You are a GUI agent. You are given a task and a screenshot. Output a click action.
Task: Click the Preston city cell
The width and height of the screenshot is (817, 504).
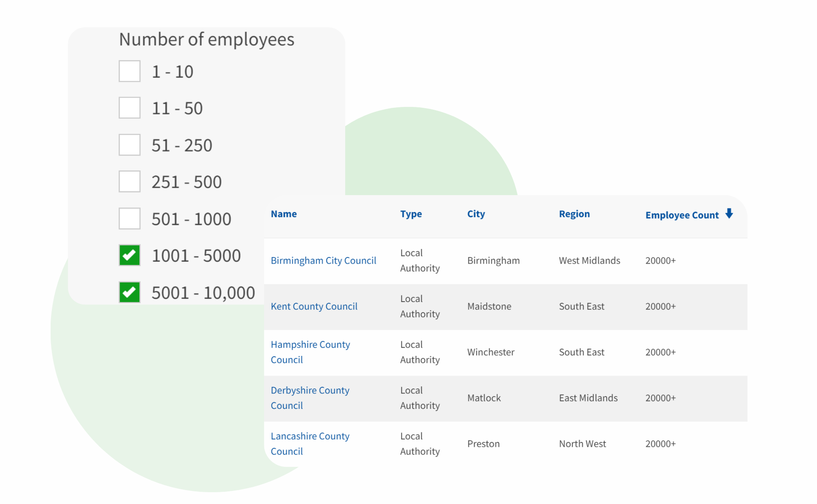pyautogui.click(x=484, y=444)
